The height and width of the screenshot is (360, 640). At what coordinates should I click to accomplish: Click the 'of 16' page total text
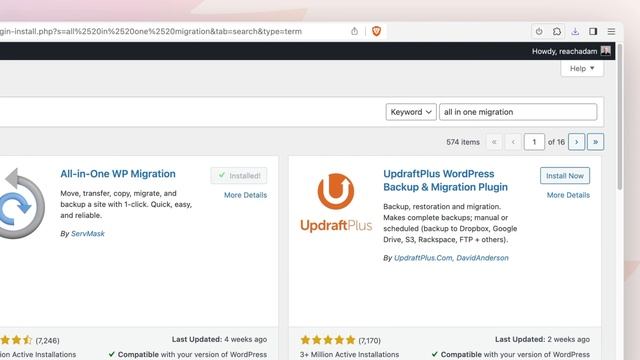click(x=556, y=142)
